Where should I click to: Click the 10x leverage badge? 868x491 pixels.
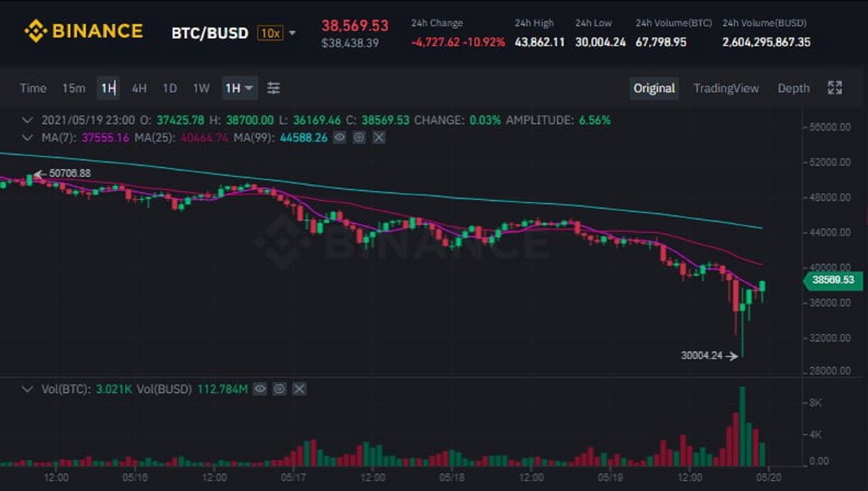click(270, 33)
